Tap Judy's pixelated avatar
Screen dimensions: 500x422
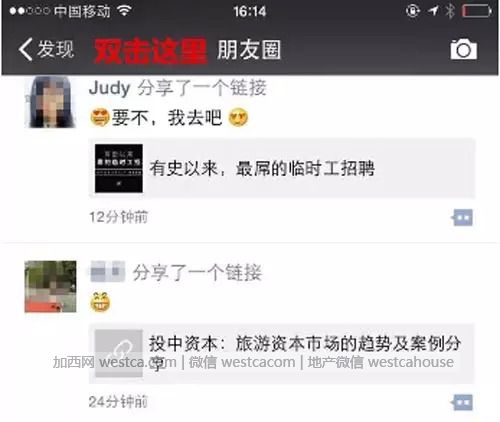tap(50, 102)
